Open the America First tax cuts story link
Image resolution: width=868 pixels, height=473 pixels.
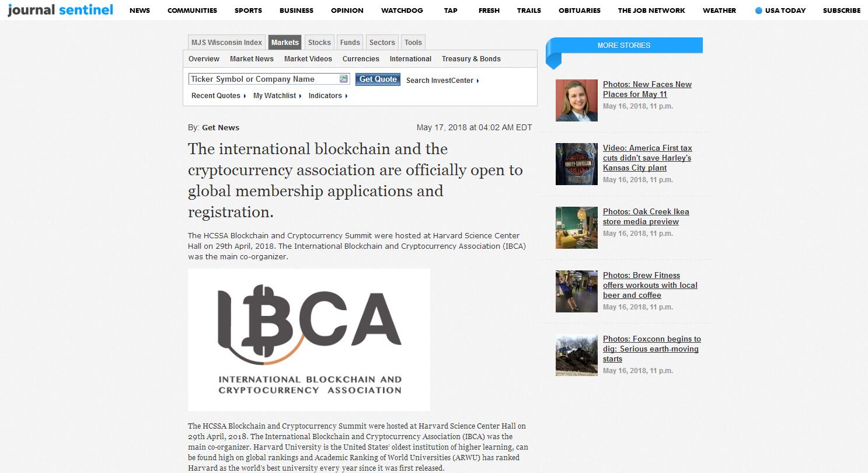(x=647, y=158)
